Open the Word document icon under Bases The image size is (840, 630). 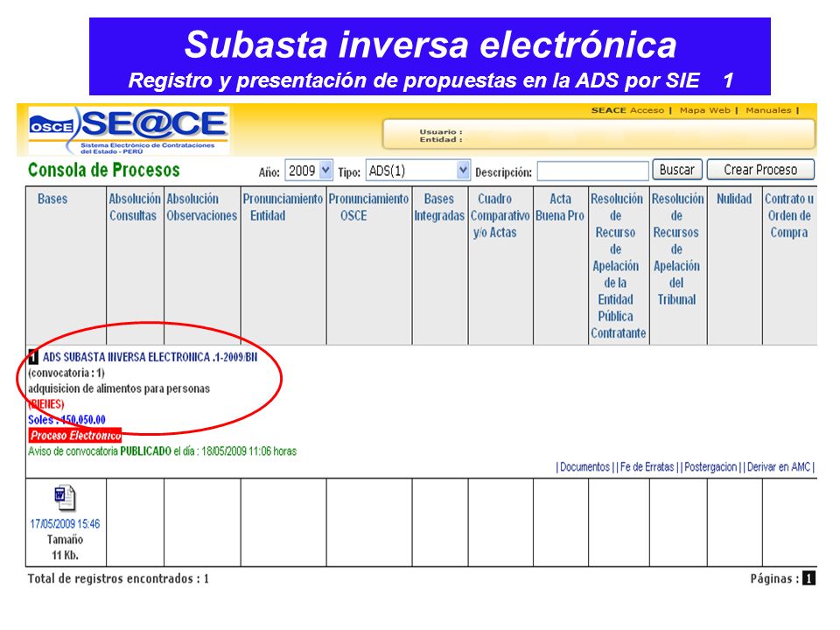[x=66, y=498]
